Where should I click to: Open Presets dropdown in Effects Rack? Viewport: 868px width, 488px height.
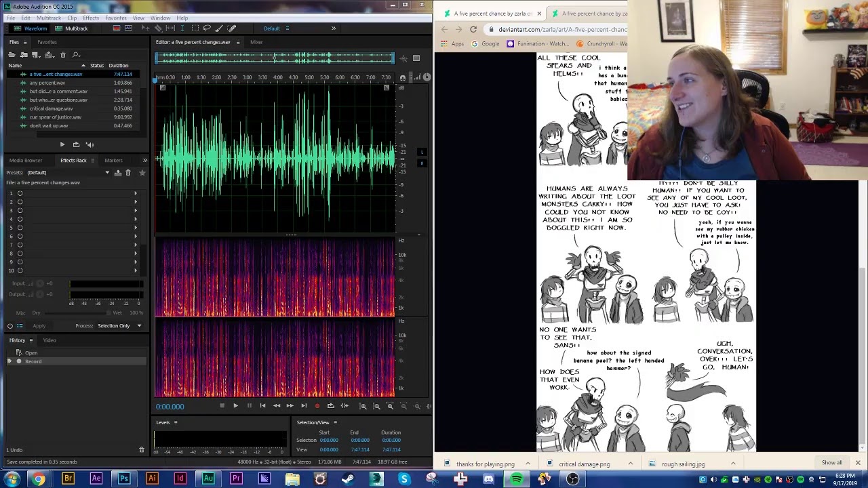tap(106, 173)
